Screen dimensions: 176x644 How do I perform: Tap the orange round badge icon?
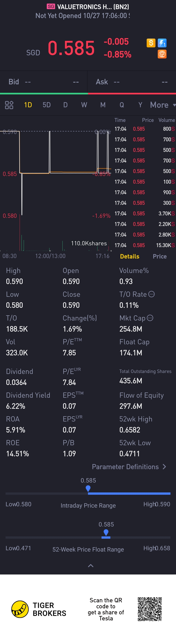[x=162, y=54]
